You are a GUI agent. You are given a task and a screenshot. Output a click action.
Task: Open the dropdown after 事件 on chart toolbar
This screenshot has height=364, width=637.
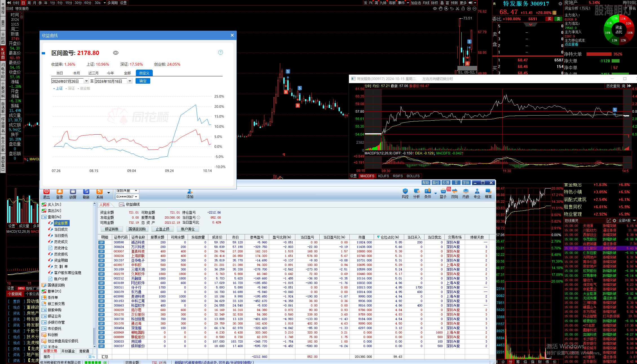pos(408,3)
